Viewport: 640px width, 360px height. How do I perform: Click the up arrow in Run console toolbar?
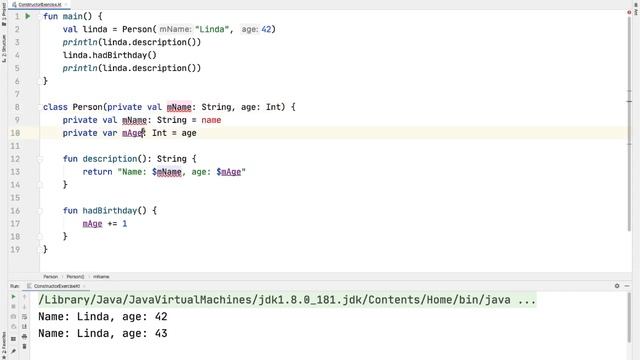pos(24,297)
